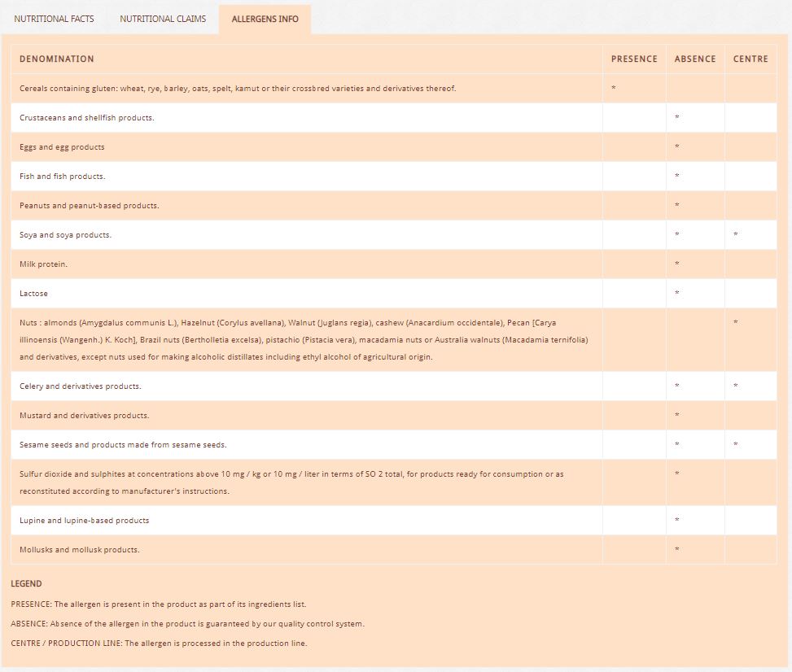Click the Centre asterisk in Soya row

click(x=736, y=235)
